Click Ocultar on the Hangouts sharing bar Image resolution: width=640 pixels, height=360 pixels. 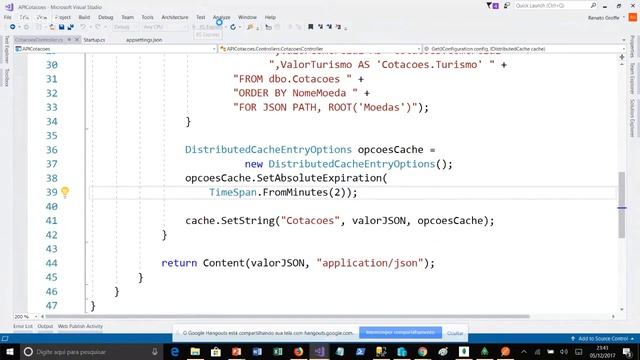[x=455, y=333]
